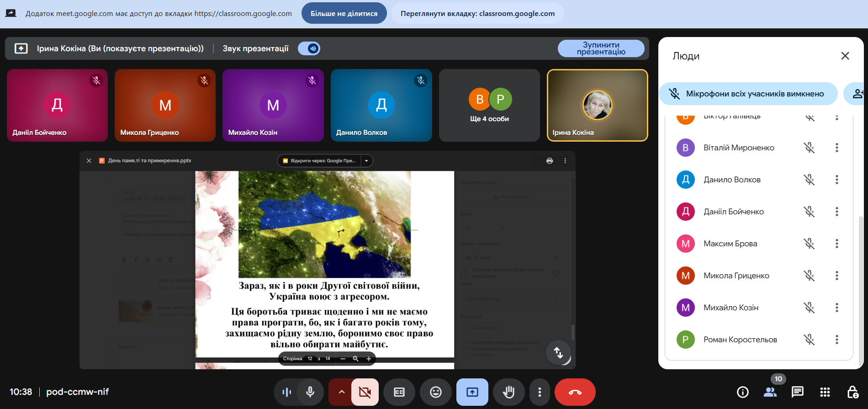Click the raise hand icon

pyautogui.click(x=508, y=392)
